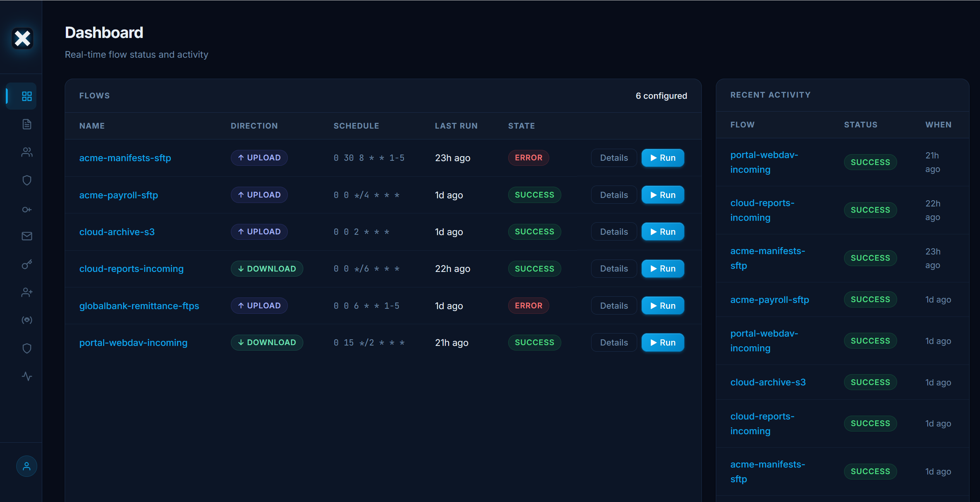Click the X app logo at top left
Screen dimensions: 980x502
click(22, 38)
